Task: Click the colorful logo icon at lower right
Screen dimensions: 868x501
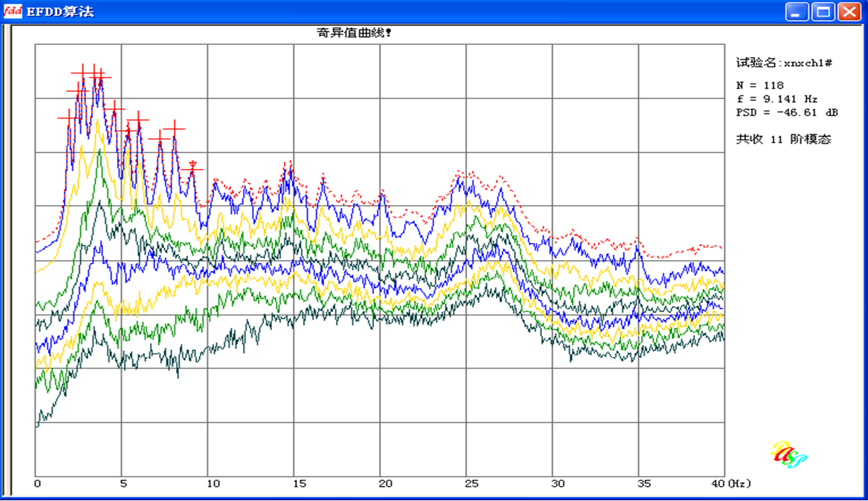Action: pos(789,454)
